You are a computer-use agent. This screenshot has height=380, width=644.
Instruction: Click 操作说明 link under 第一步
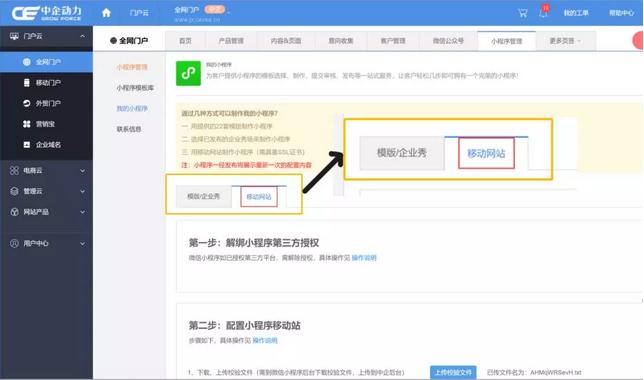pos(364,258)
